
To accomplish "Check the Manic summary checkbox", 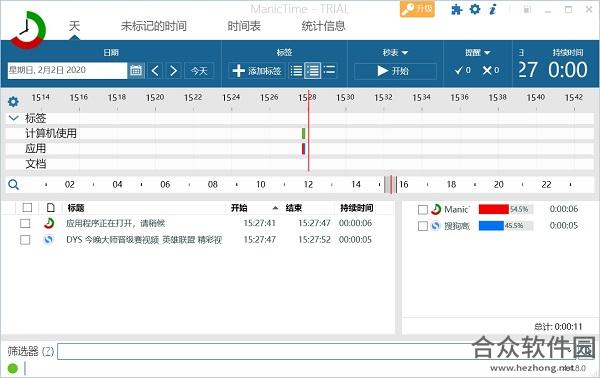I will pos(423,210).
